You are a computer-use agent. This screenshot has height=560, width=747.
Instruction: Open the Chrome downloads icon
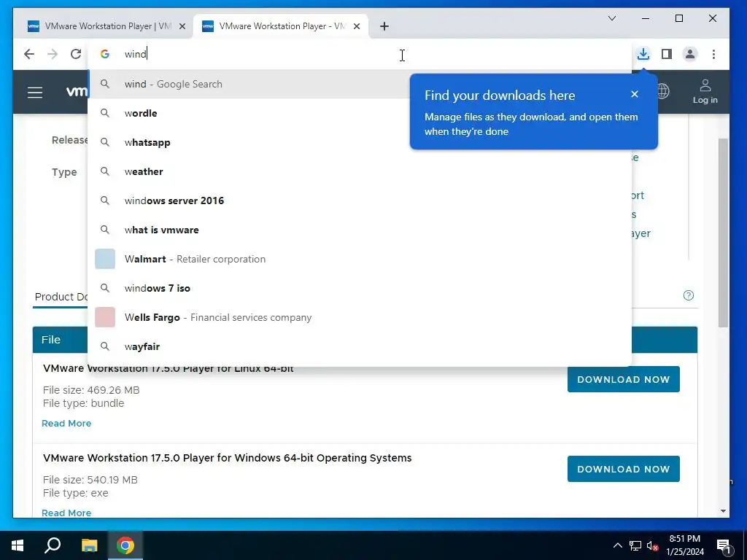click(643, 54)
